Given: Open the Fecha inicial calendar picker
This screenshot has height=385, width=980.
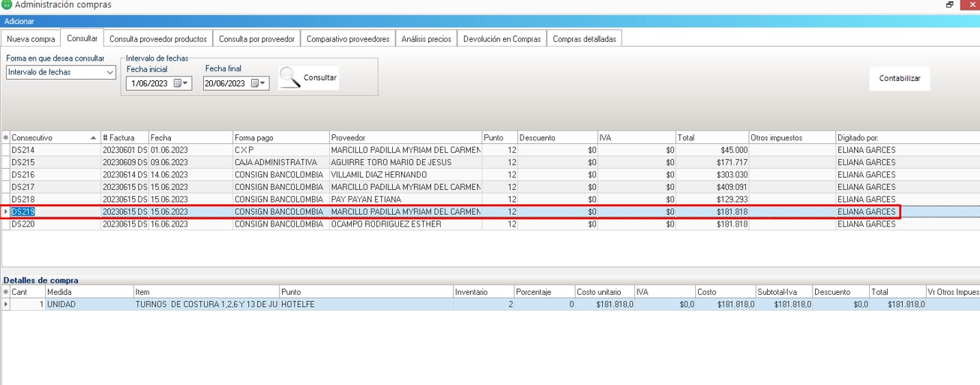Looking at the screenshot, I should (181, 83).
